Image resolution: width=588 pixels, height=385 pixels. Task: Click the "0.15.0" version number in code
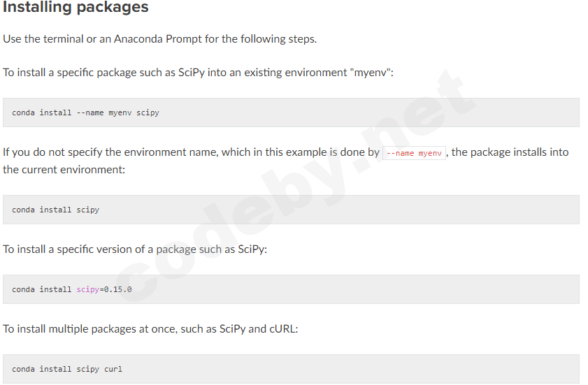pyautogui.click(x=117, y=289)
